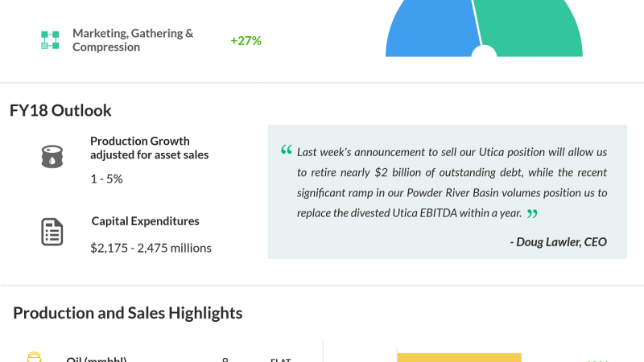This screenshot has height=362, width=644.
Task: Click the yellow oil production bar
Action: pos(459,357)
